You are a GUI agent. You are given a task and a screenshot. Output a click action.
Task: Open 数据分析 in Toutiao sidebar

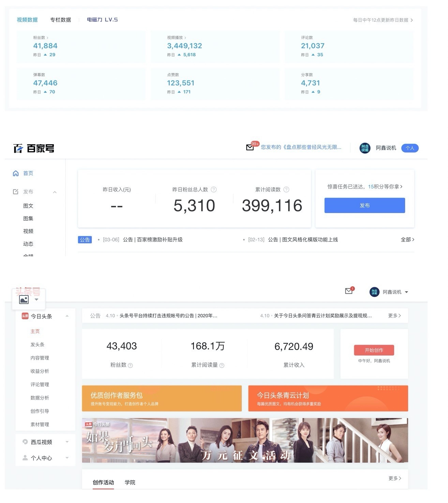[40, 398]
